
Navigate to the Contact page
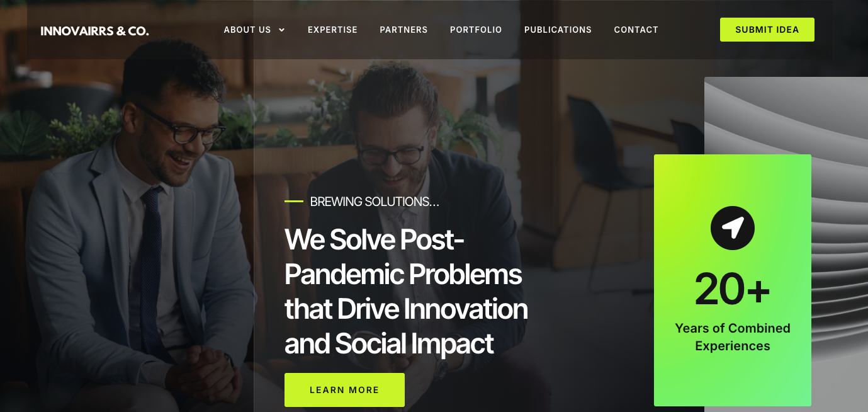click(x=636, y=30)
